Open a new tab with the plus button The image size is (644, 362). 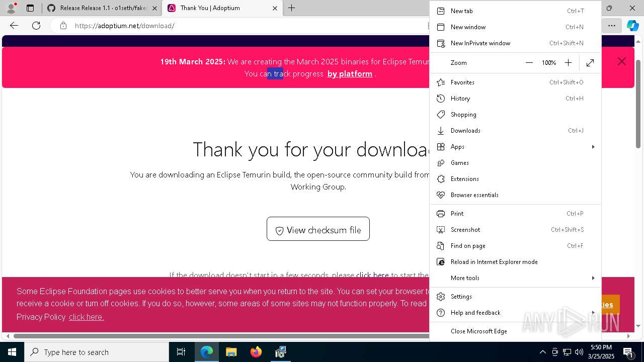coord(292,8)
